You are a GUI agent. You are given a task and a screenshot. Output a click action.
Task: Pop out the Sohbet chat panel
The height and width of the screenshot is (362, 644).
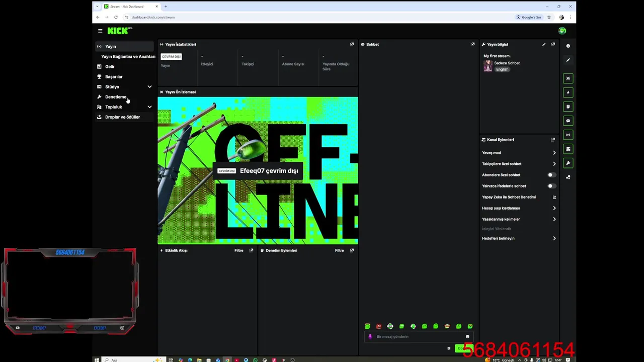point(472,44)
